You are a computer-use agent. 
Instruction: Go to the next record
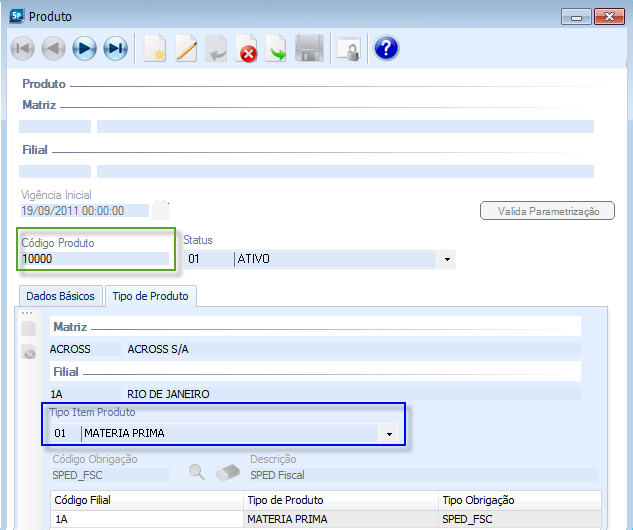[84, 48]
